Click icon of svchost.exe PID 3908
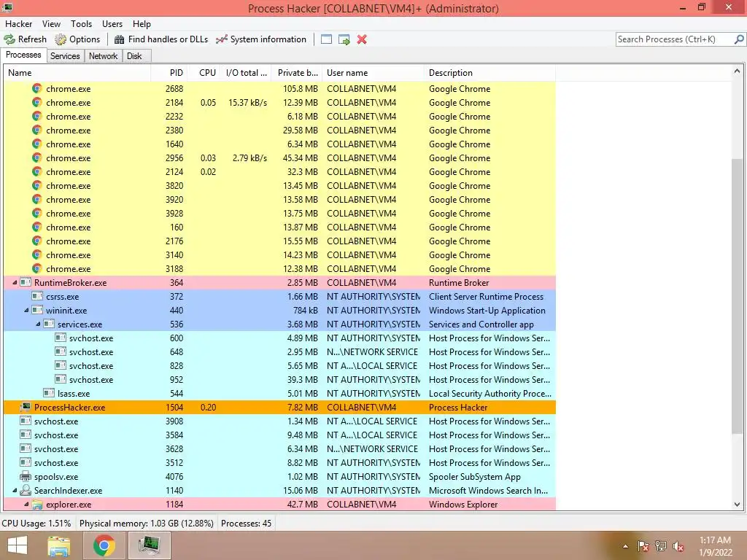The image size is (747, 560). coord(26,421)
